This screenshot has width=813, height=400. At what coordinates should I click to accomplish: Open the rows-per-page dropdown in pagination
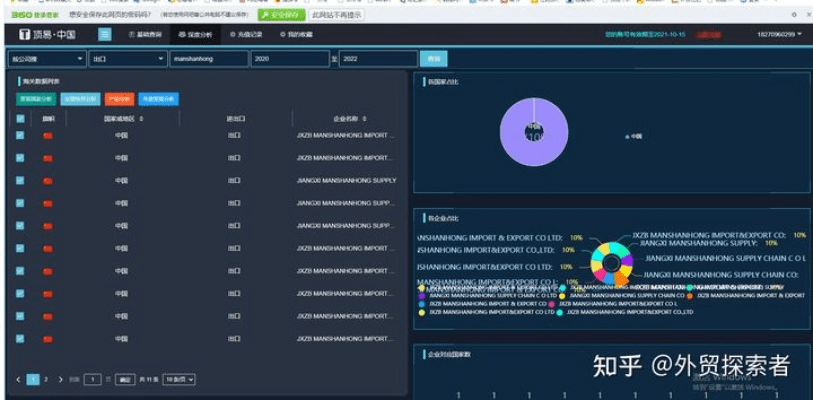(x=179, y=379)
